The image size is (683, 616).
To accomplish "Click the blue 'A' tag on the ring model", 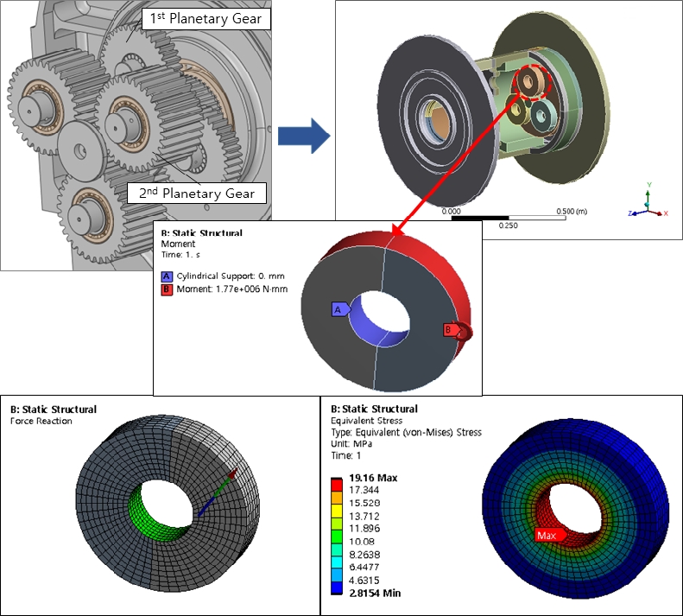I will (340, 309).
